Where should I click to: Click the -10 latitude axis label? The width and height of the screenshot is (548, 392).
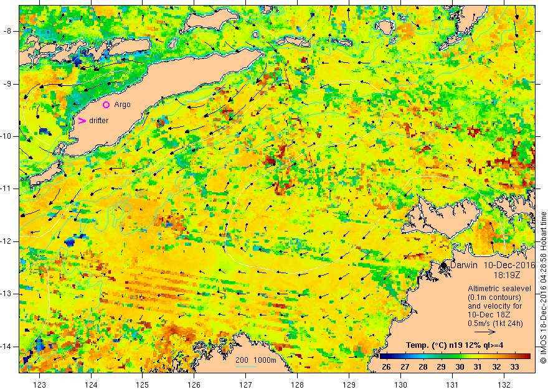(7, 136)
